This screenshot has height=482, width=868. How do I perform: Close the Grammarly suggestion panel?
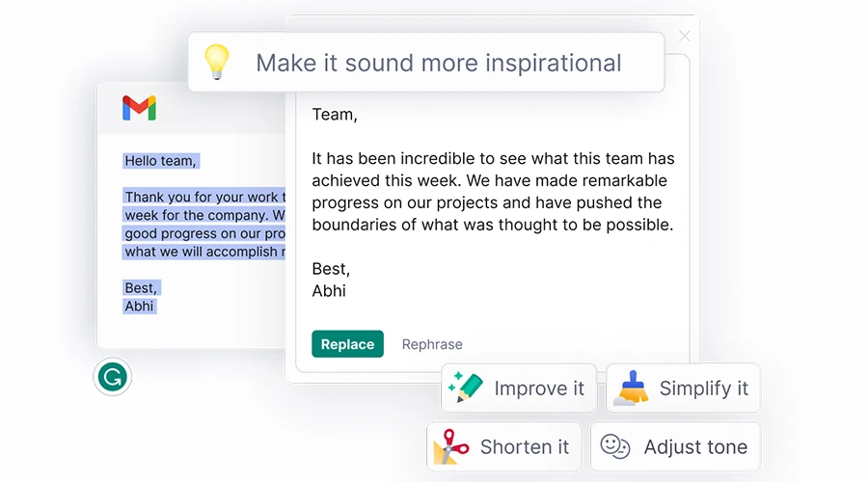point(685,36)
